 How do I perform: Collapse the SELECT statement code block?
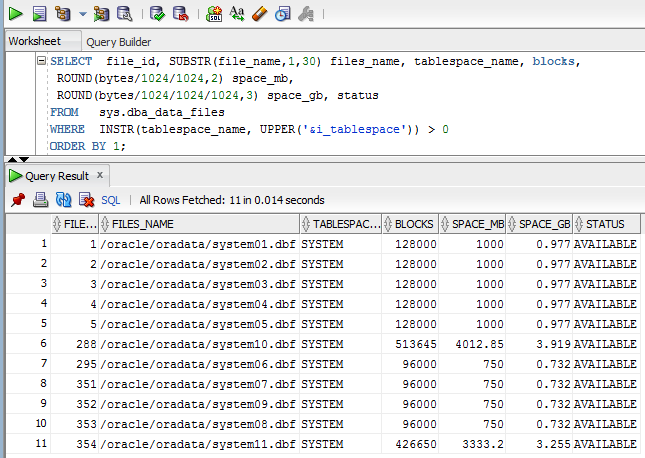tap(41, 61)
